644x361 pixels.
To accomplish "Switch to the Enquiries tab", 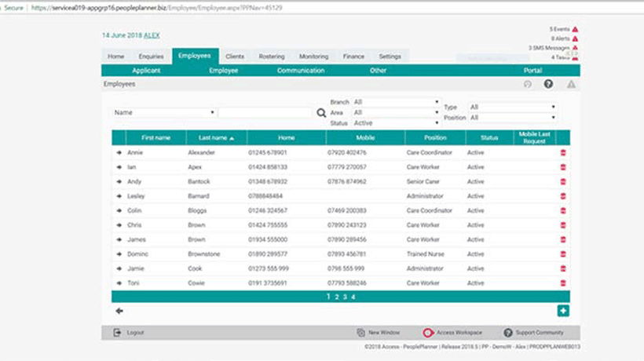I will click(x=151, y=57).
